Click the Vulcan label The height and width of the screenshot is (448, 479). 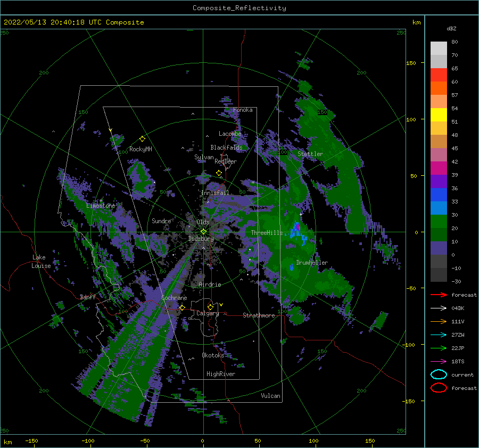click(x=270, y=396)
